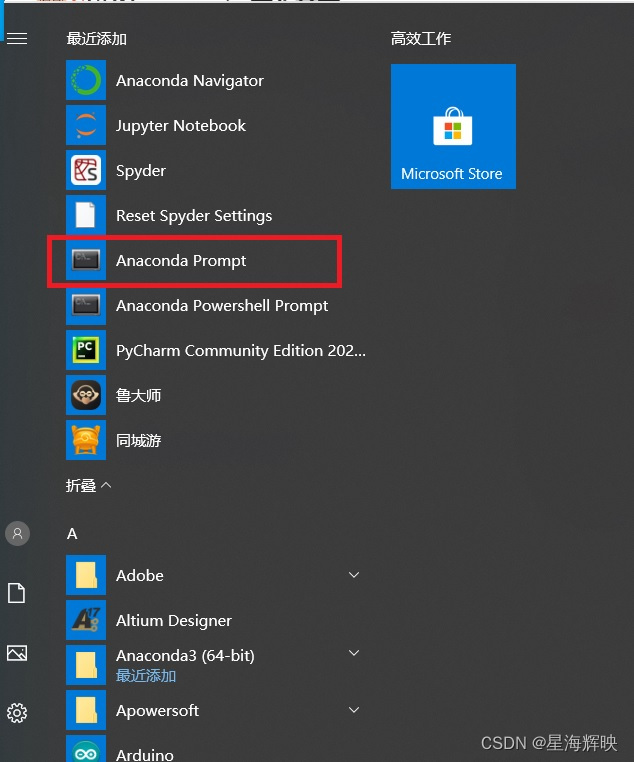Click the Adobe folder icon
This screenshot has width=634, height=762.
click(86, 575)
